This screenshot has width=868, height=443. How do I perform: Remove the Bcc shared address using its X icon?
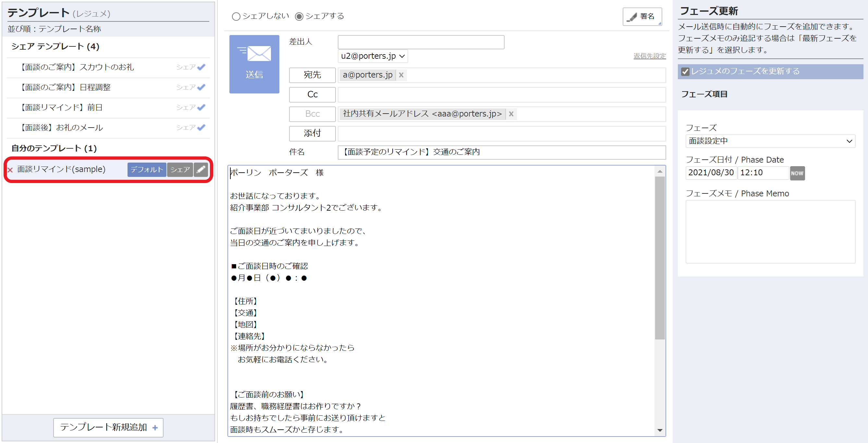[511, 114]
